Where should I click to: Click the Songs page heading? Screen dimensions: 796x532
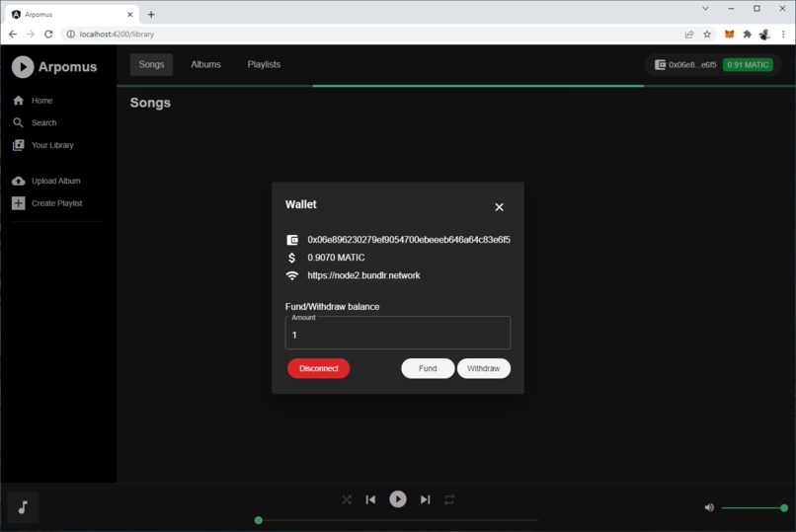(x=150, y=103)
